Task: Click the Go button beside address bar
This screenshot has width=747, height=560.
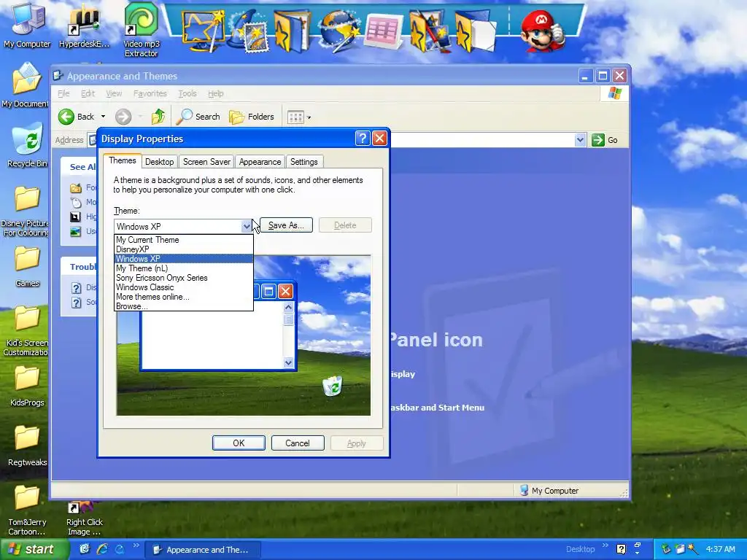Action: (x=605, y=140)
